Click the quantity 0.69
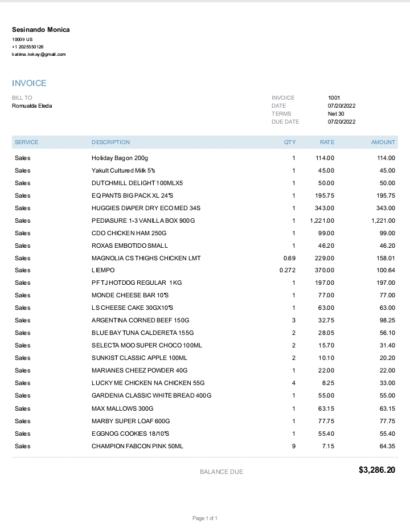Screen dimensions: 410x532 click(289, 259)
